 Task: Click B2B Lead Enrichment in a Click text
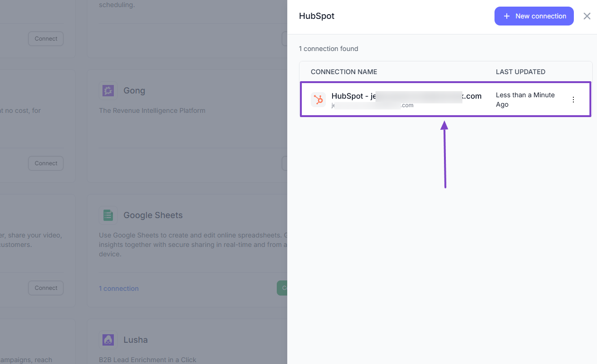pyautogui.click(x=147, y=360)
